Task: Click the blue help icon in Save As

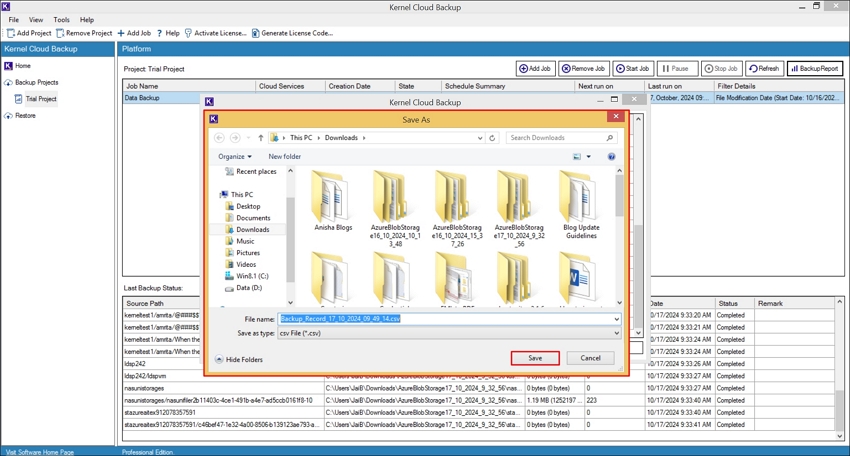Action: (x=611, y=157)
